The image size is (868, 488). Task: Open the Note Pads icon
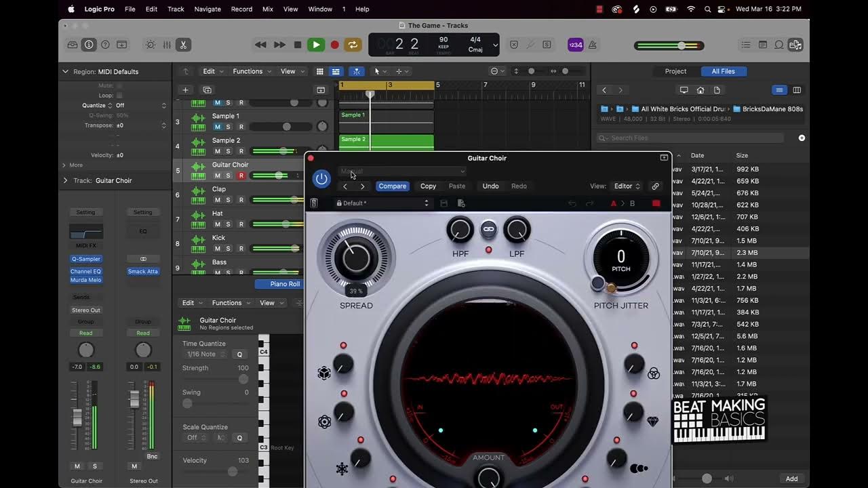763,45
